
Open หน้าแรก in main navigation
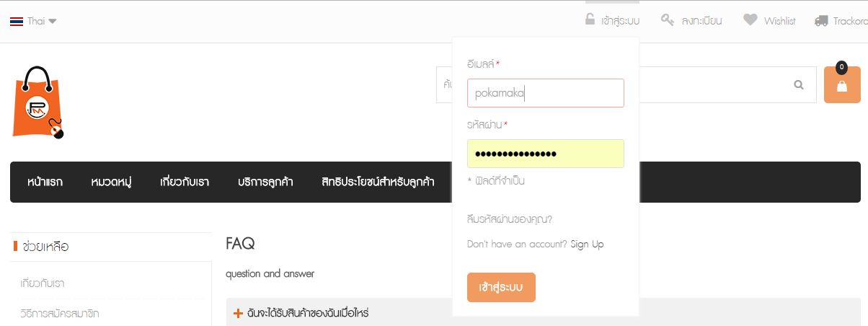pyautogui.click(x=45, y=182)
